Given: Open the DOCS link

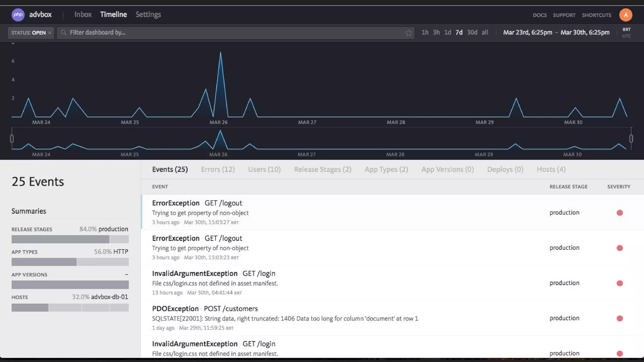Looking at the screenshot, I should [x=540, y=15].
